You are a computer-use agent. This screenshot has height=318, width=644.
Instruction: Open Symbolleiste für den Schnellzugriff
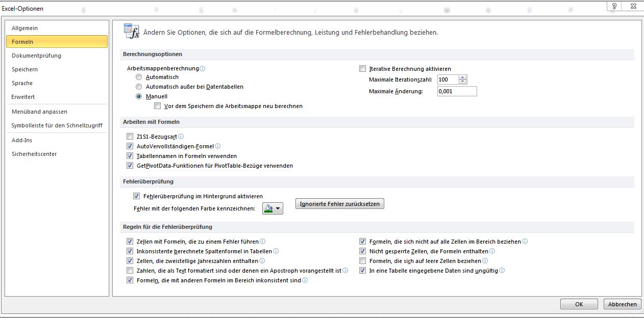click(57, 125)
